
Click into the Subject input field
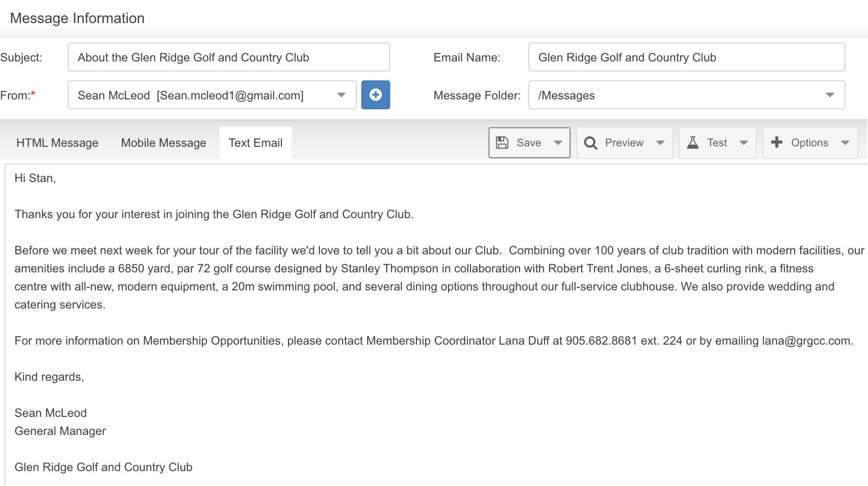click(x=229, y=57)
